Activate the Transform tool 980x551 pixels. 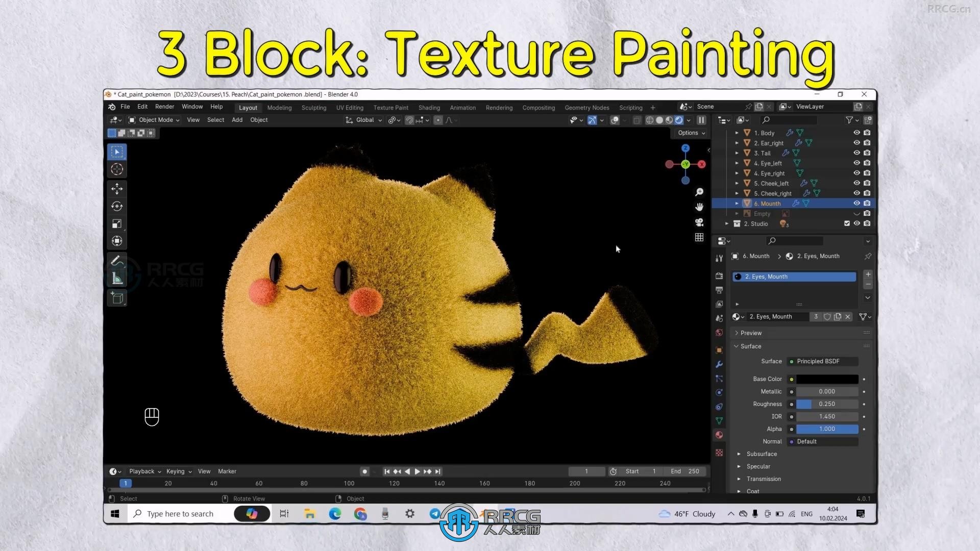coord(117,241)
